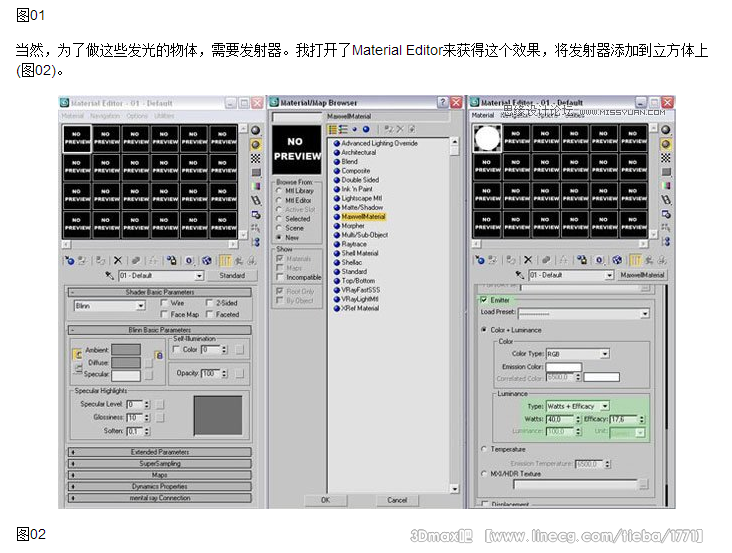
Task: Toggle Show End Result icon in left editor
Action: pyautogui.click(x=225, y=260)
